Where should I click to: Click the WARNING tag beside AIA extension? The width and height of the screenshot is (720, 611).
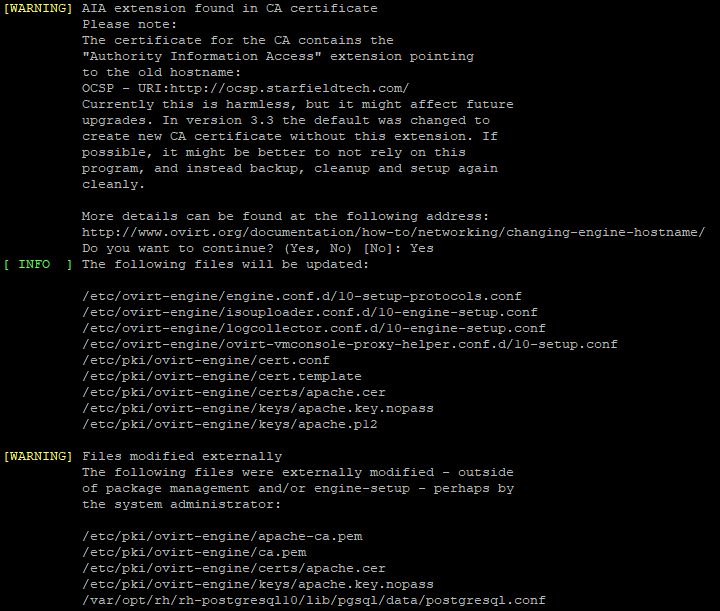[x=38, y=8]
